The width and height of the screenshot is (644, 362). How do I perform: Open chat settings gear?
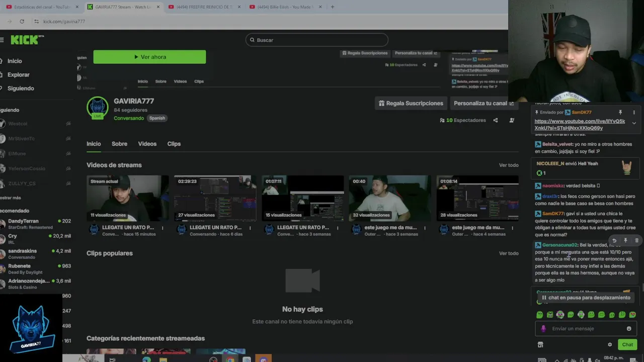[x=610, y=344]
